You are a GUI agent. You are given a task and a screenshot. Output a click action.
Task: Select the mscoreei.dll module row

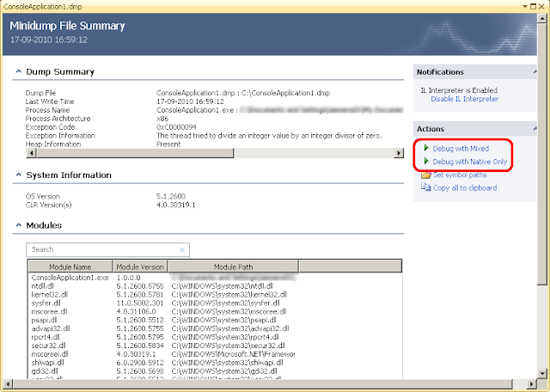(215, 354)
